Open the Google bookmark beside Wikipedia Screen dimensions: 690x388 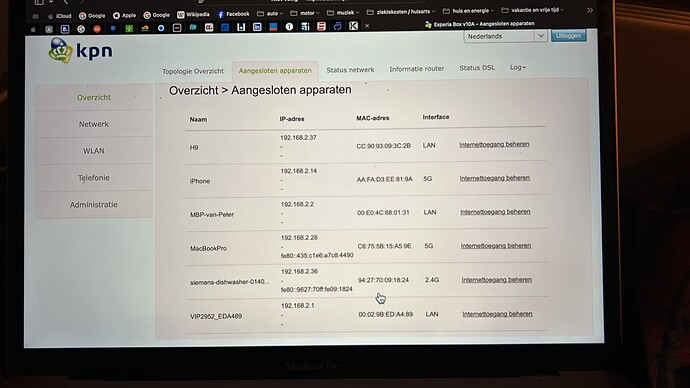click(x=157, y=15)
